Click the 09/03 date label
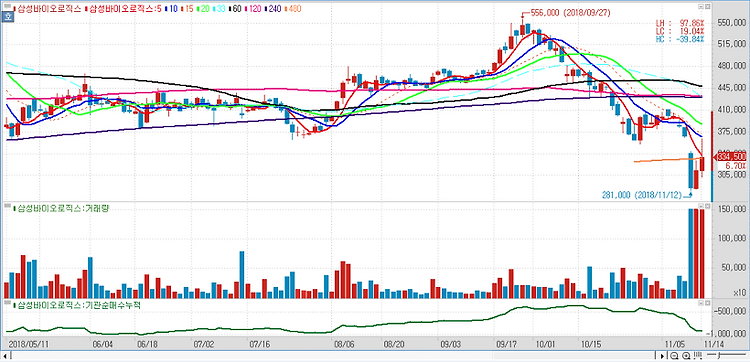Screen dimensions: 750x362 click(x=451, y=344)
